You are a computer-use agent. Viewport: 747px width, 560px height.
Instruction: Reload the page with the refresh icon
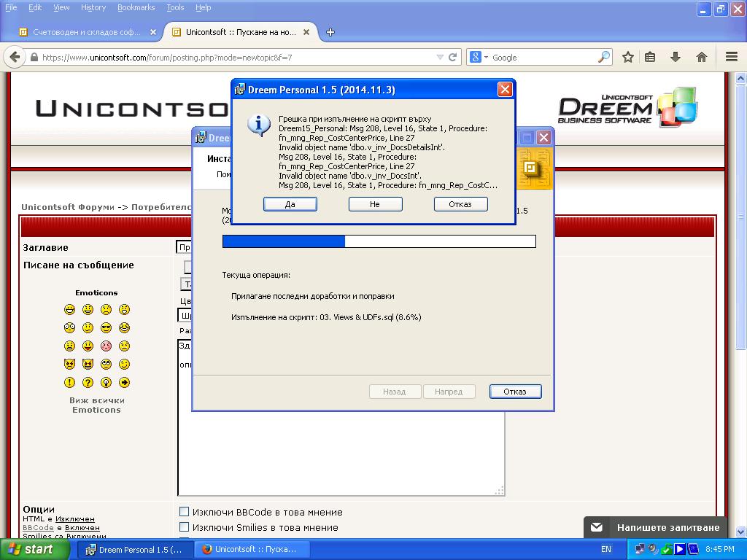pos(452,57)
